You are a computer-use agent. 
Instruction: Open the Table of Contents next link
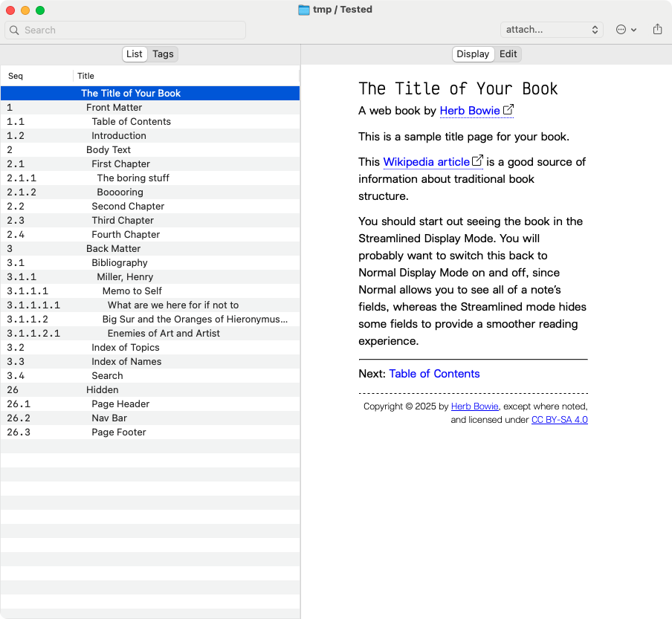click(434, 374)
